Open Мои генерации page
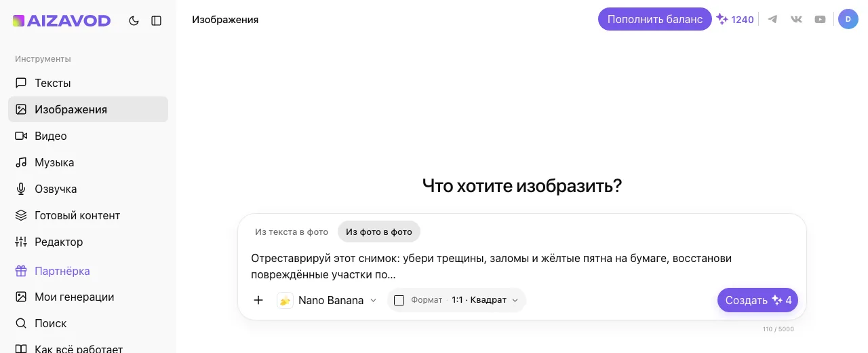The width and height of the screenshot is (868, 353). pyautogui.click(x=88, y=297)
